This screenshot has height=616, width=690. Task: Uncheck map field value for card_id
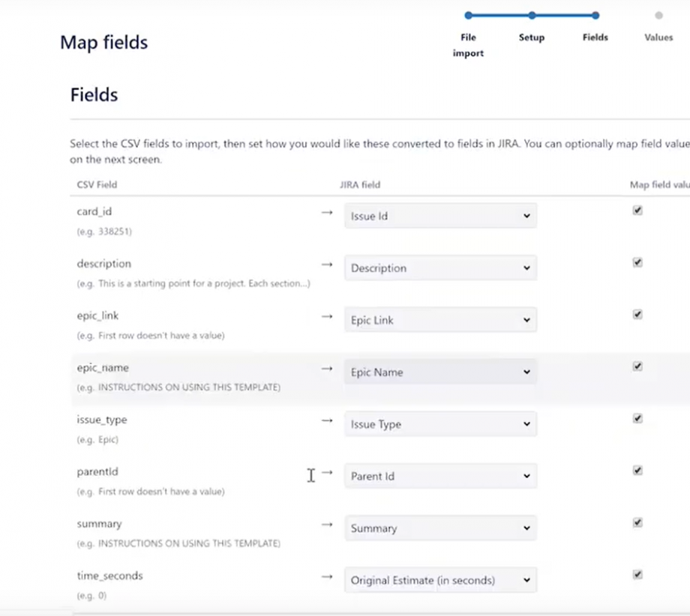click(x=637, y=211)
